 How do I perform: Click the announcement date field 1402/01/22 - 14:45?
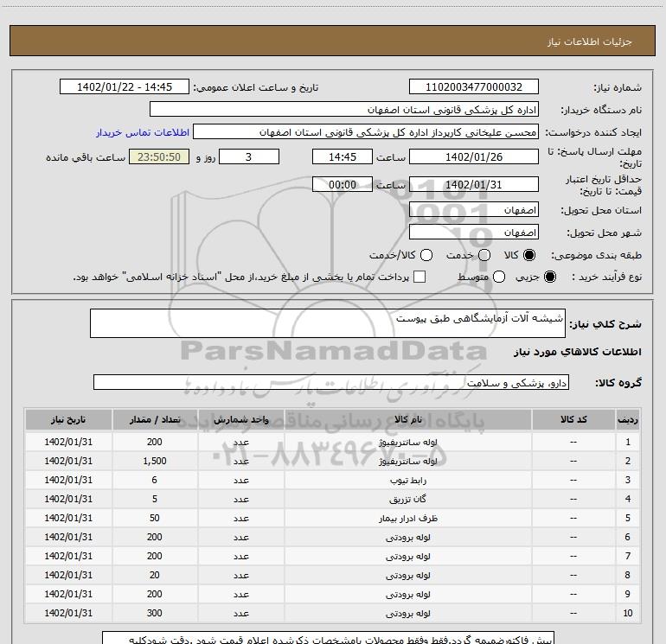125,86
